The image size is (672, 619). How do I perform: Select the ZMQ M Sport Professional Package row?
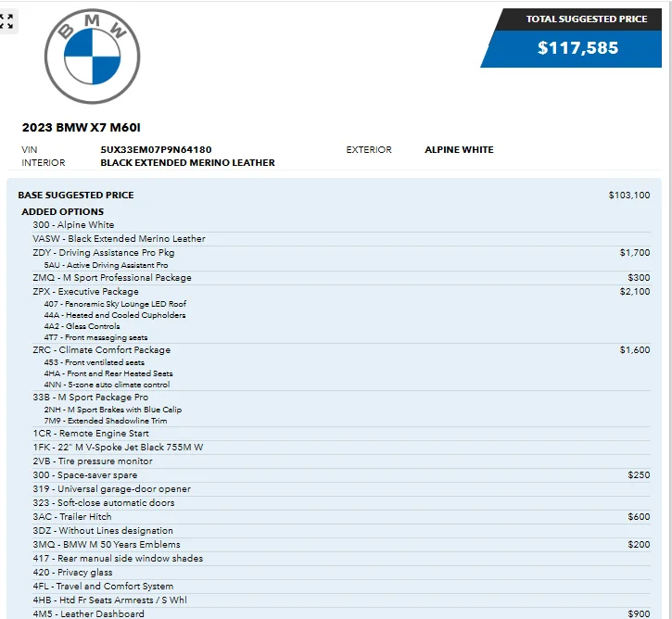pyautogui.click(x=341, y=278)
